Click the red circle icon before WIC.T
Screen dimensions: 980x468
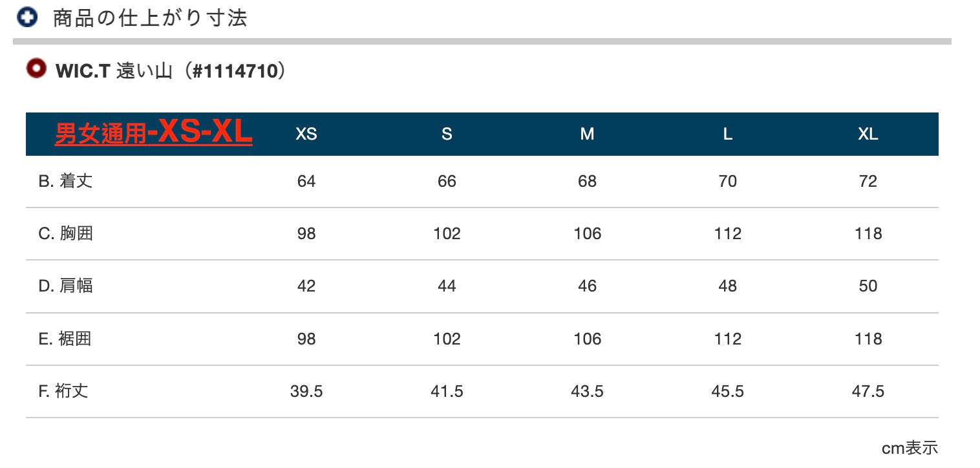36,68
